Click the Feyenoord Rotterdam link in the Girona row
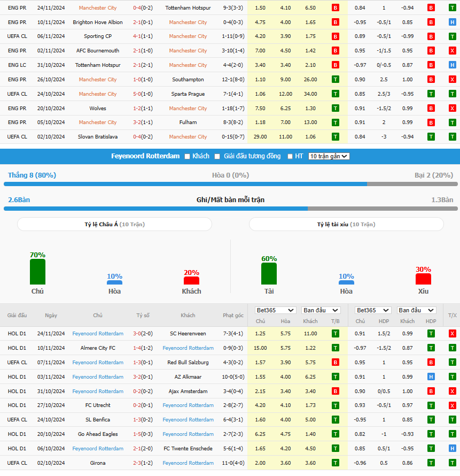This screenshot has width=460, height=476. (188, 463)
